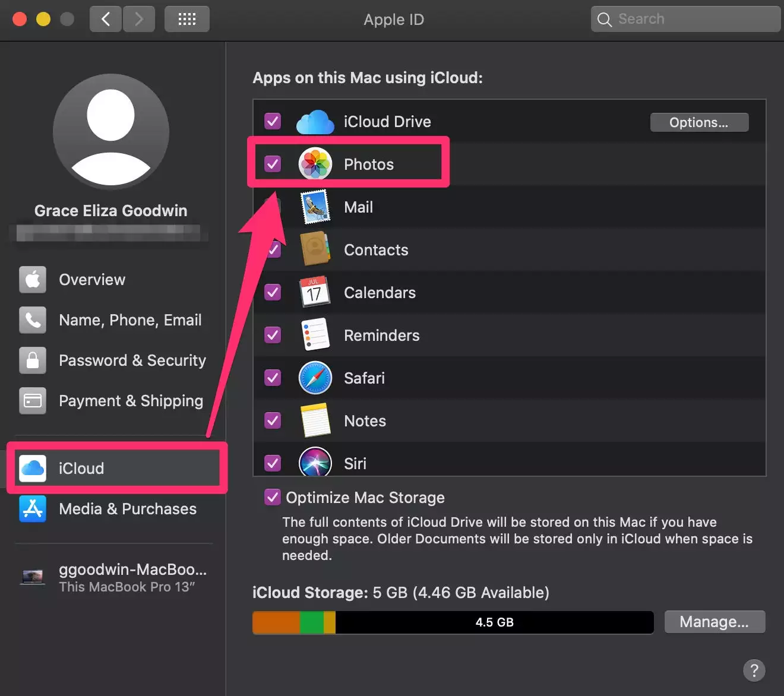This screenshot has width=784, height=696.
Task: Open iCloud Drive Options button
Action: (x=698, y=122)
